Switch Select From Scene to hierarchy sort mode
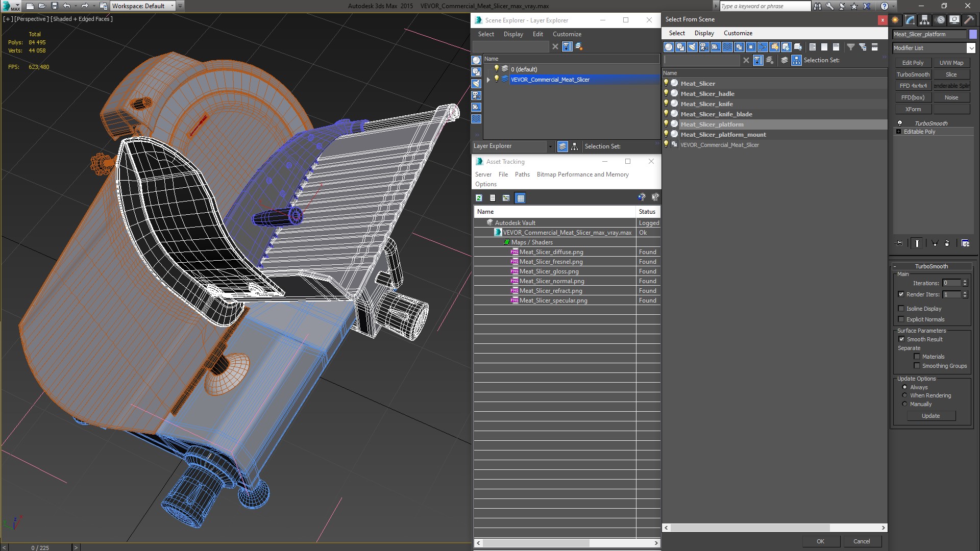This screenshot has height=551, width=980. click(796, 60)
